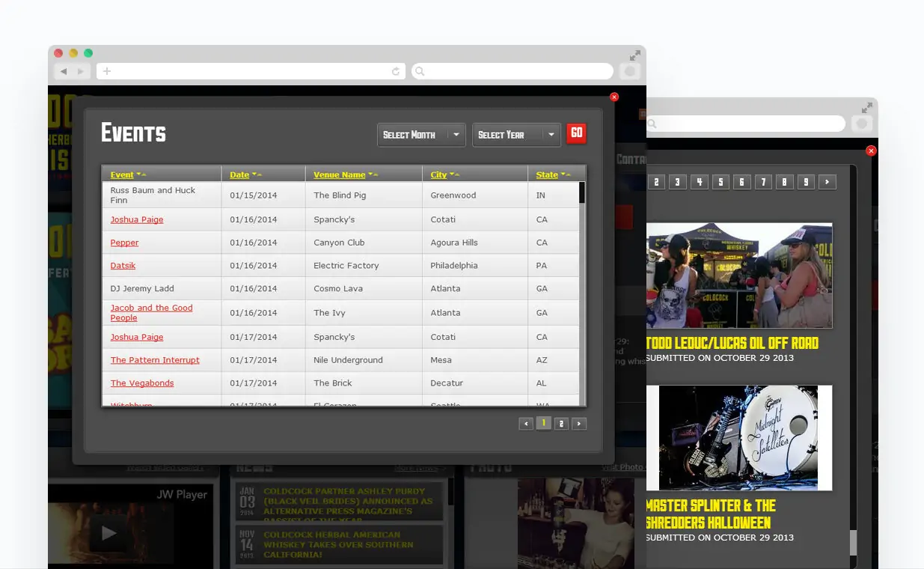Expand the Select Year dropdown
The image size is (924, 569).
coord(516,135)
